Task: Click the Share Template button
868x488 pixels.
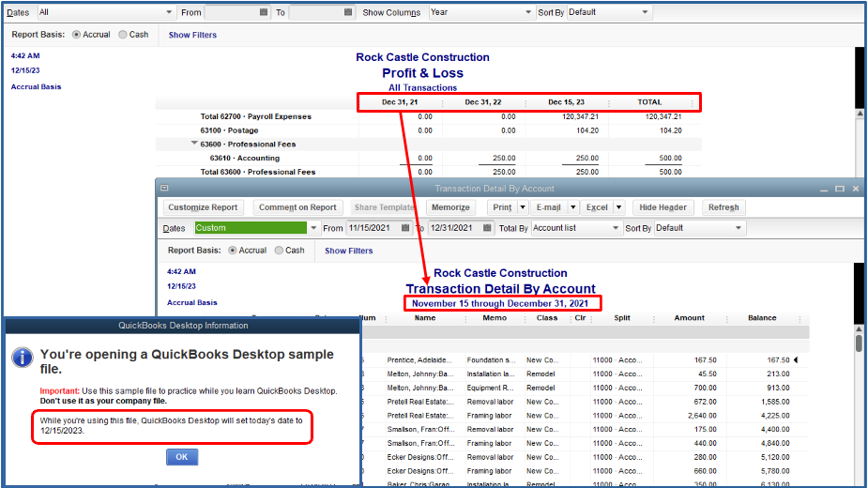Action: (384, 207)
